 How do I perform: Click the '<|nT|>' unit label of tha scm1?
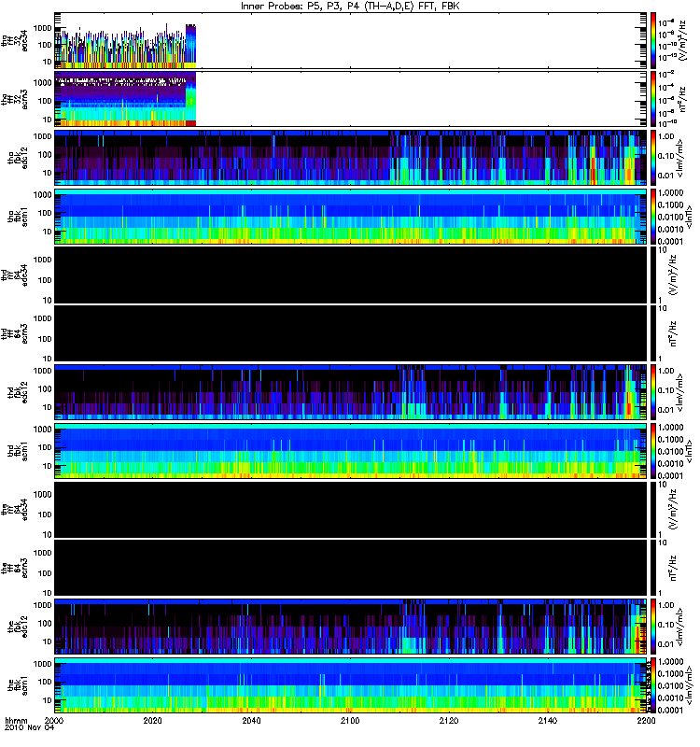point(689,217)
